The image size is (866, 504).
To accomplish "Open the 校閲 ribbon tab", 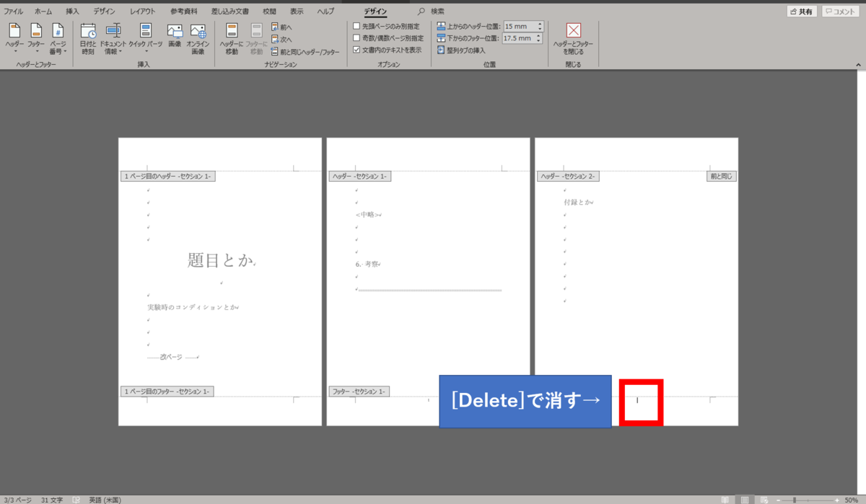I will click(269, 12).
